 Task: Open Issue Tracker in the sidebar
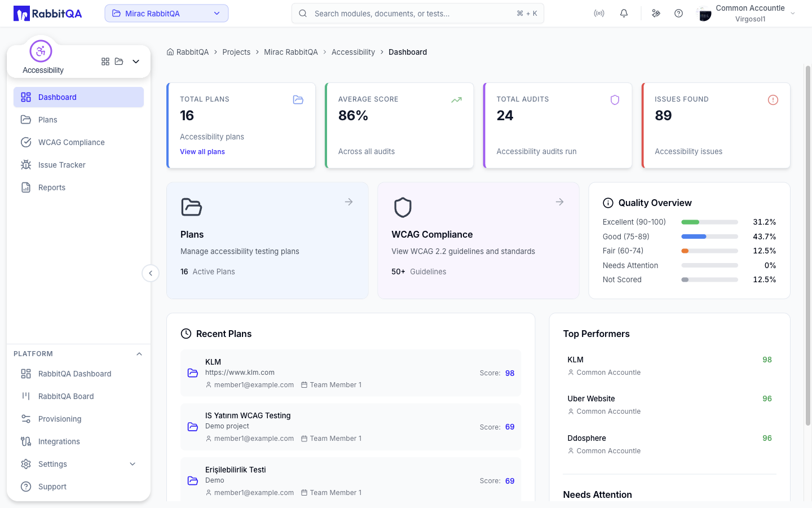pos(78,165)
